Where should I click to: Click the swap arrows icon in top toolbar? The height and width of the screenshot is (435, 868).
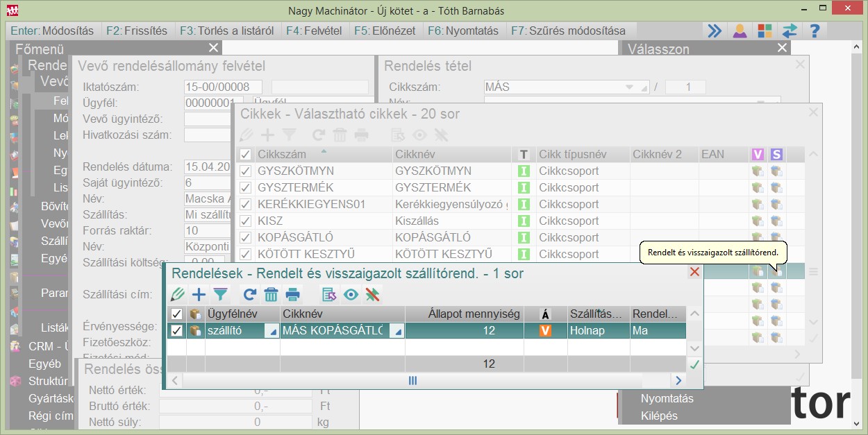tap(790, 31)
